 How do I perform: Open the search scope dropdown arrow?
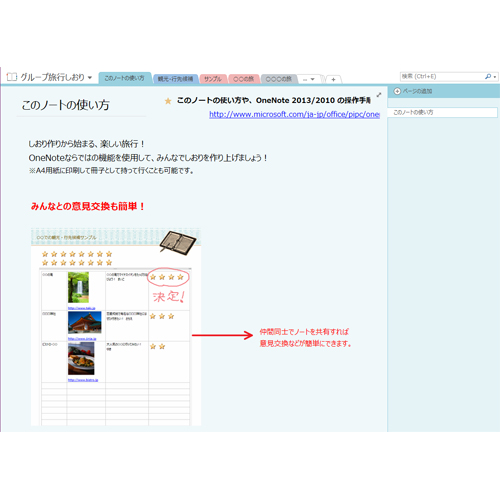tap(495, 77)
